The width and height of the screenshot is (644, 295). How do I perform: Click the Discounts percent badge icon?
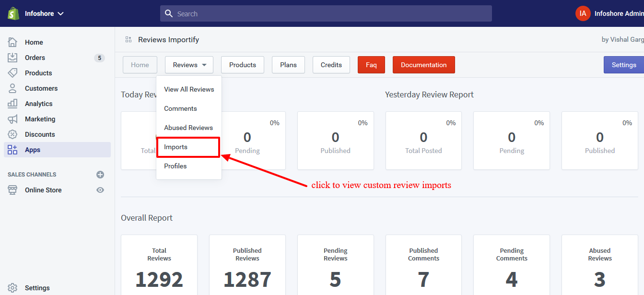[x=12, y=134]
